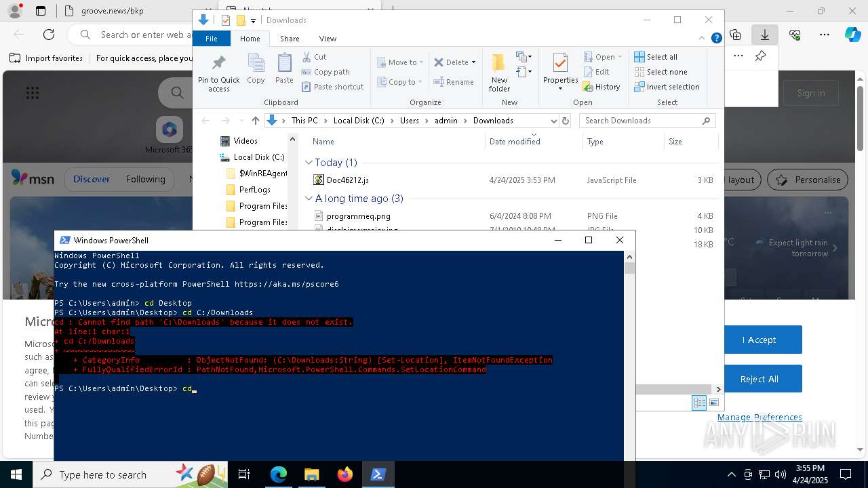The image size is (868, 488).
Task: Click the Quick Access Toolbar customize arrow
Action: click(253, 21)
